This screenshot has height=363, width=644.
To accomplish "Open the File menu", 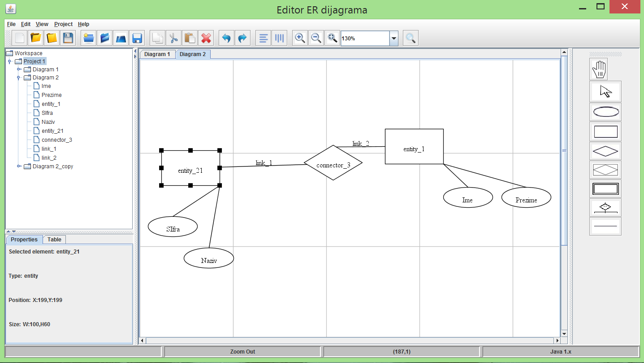I will point(11,24).
